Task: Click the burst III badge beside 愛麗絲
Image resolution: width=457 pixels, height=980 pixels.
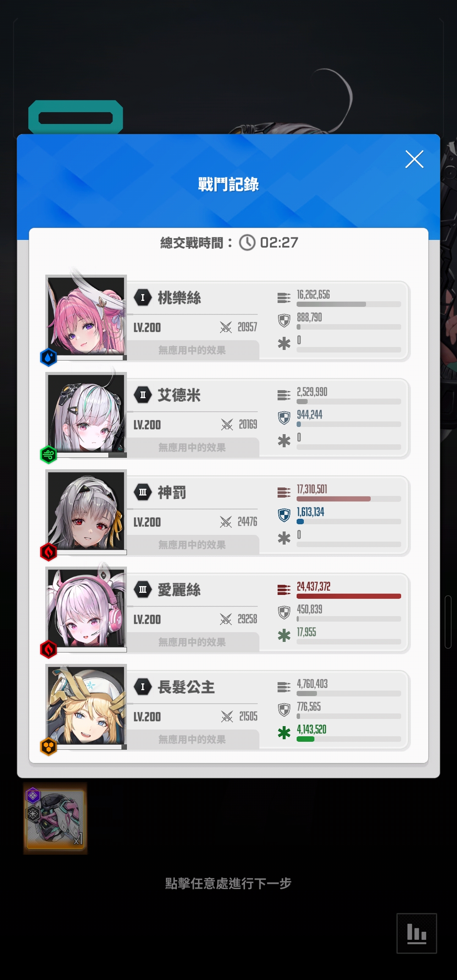Action: tap(143, 589)
